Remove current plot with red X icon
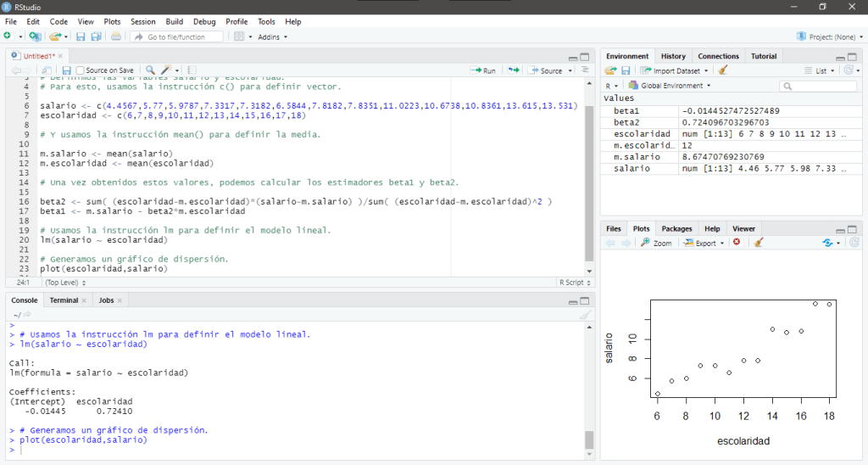Screen dimensions: 868x465 (736, 243)
